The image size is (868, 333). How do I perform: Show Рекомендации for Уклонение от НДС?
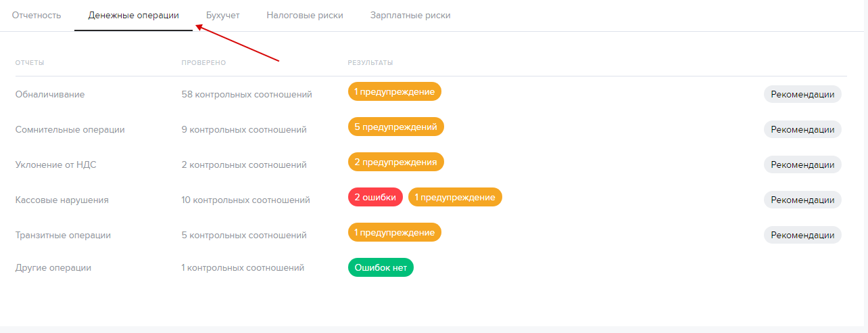pyautogui.click(x=802, y=164)
